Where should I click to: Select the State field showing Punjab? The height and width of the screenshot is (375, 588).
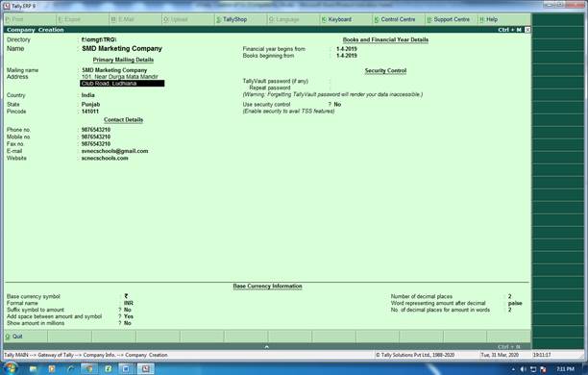(x=90, y=105)
